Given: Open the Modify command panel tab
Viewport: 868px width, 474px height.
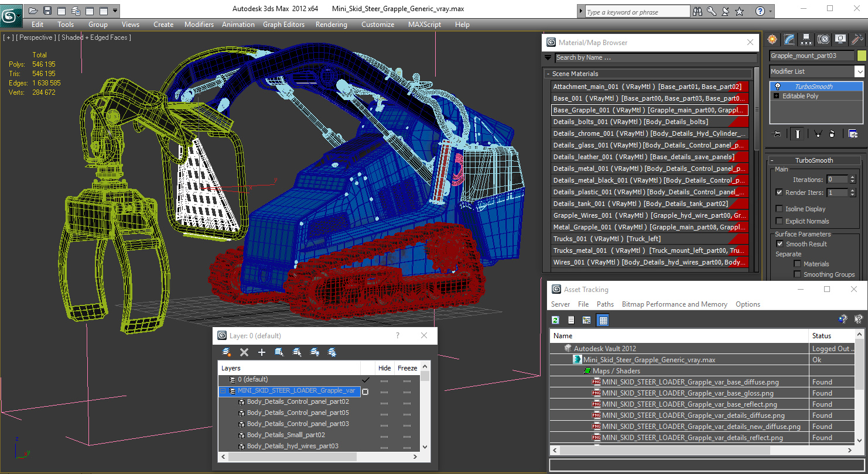Looking at the screenshot, I should [x=790, y=39].
